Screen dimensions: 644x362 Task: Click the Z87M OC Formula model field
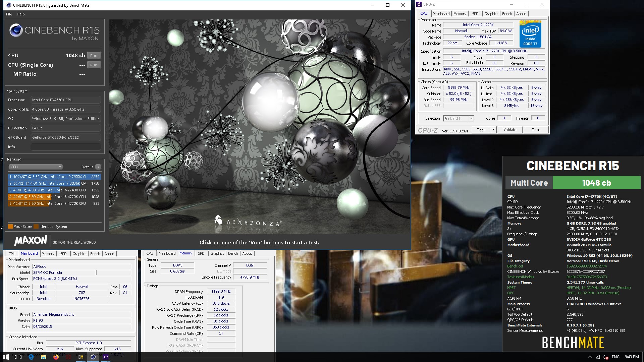tap(64, 273)
